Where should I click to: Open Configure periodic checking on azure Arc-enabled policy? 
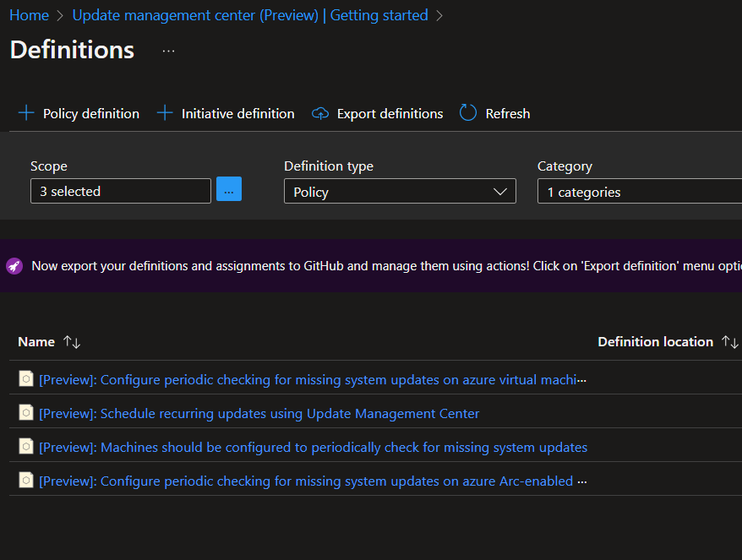[x=306, y=481]
